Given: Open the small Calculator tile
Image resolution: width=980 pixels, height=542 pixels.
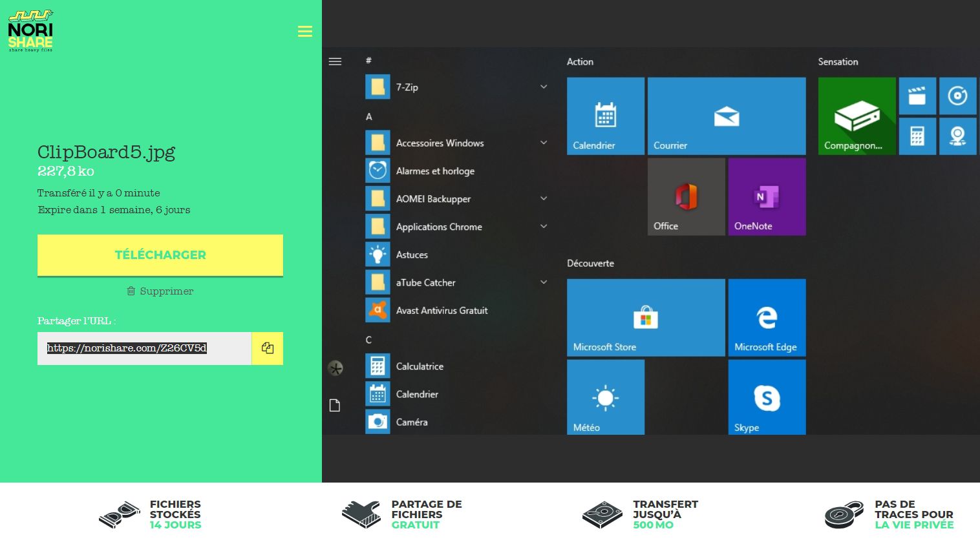Looking at the screenshot, I should [917, 136].
